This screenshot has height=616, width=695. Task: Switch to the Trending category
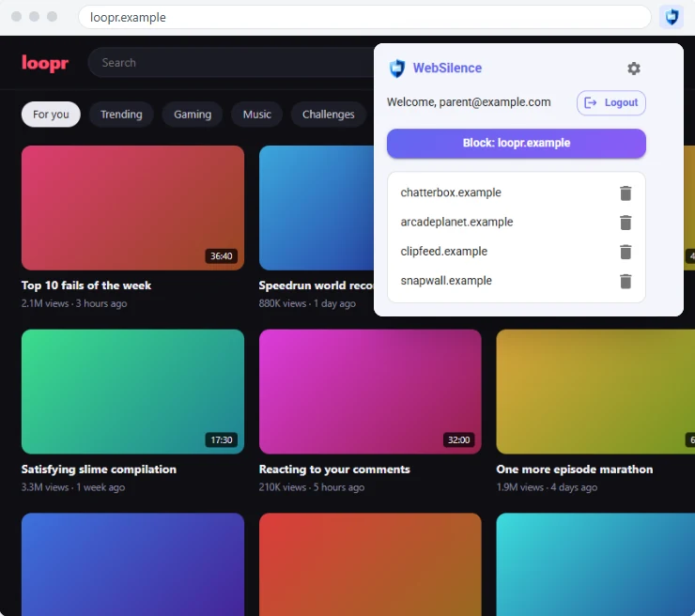tap(121, 115)
